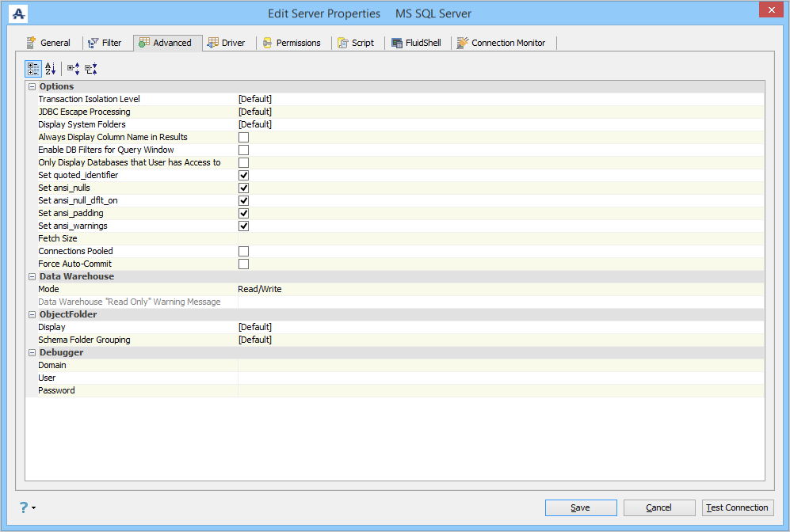The image size is (790, 532).
Task: Collapse the ObjectFolder section
Action: 32,314
